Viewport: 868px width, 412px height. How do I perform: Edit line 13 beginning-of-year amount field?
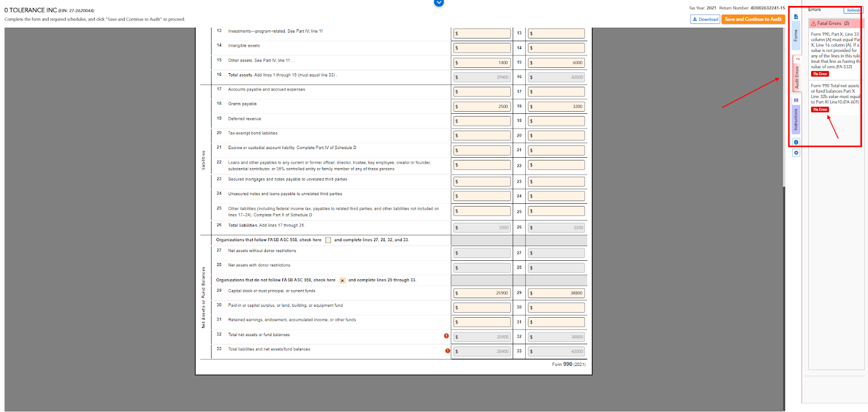click(x=482, y=34)
